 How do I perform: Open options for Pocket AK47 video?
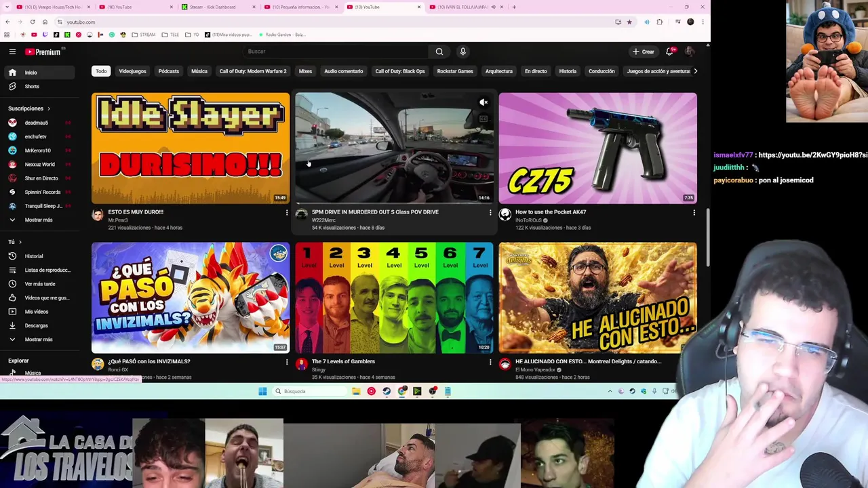(694, 213)
